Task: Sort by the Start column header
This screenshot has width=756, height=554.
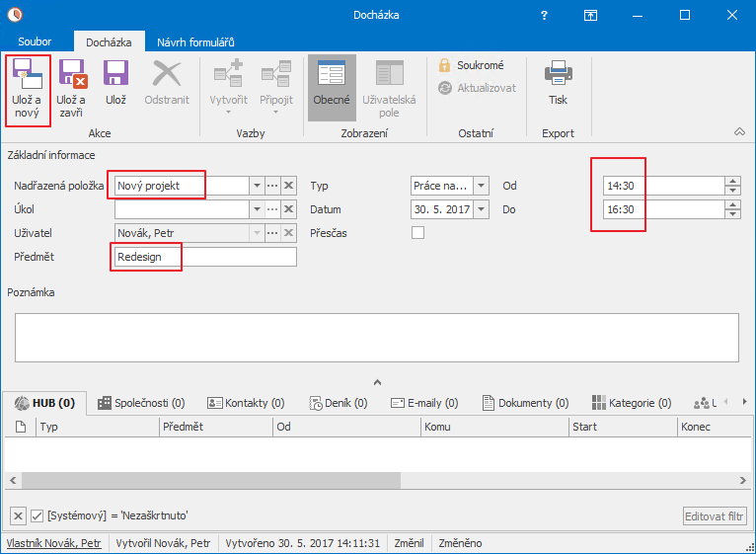Action: pos(624,427)
